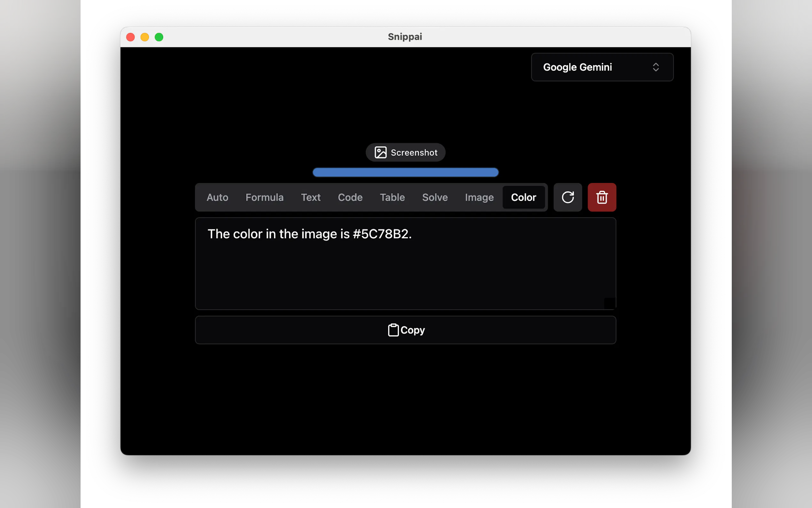Click the active Color tab
Image resolution: width=812 pixels, height=508 pixels.
click(523, 197)
